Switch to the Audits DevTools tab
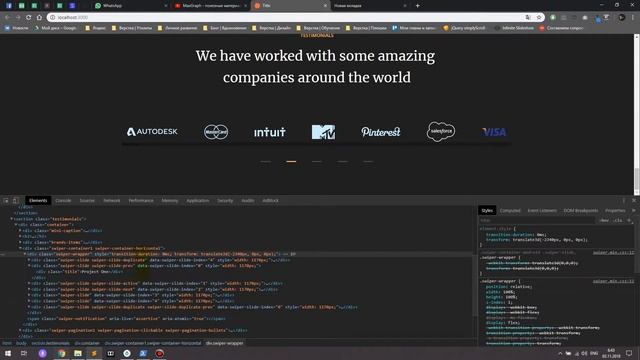 click(x=247, y=200)
